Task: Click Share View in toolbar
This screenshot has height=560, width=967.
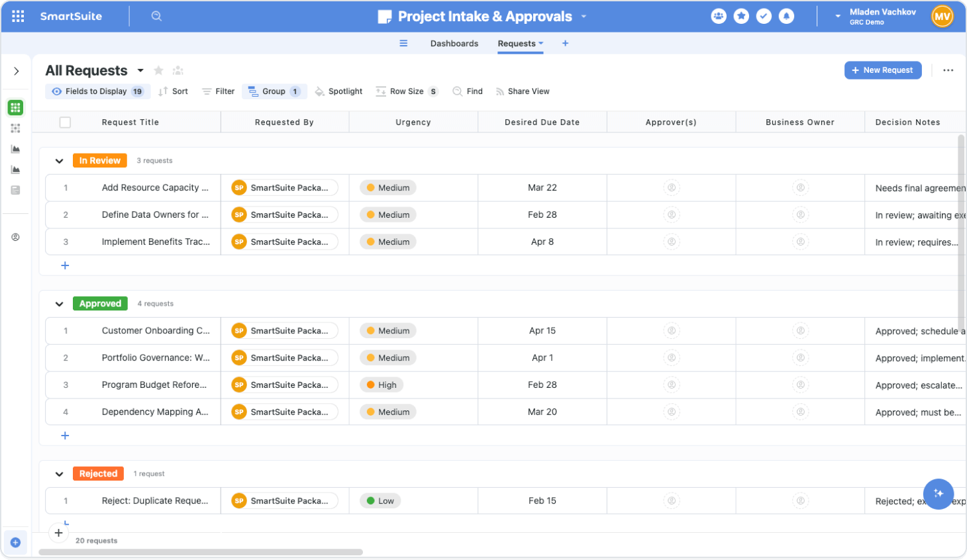Action: click(523, 91)
